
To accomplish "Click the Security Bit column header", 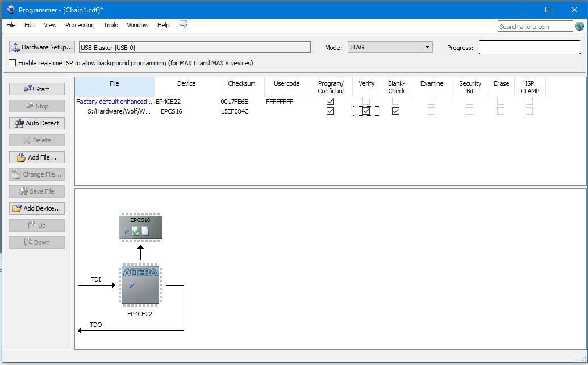I will point(470,87).
